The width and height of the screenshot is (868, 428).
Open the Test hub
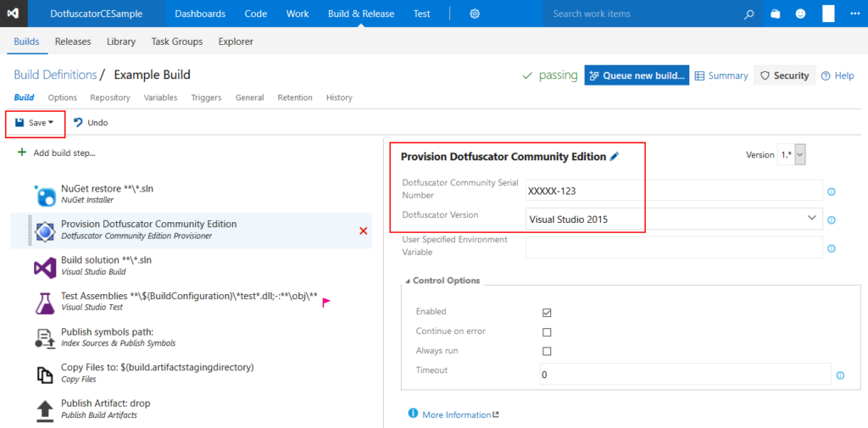422,14
